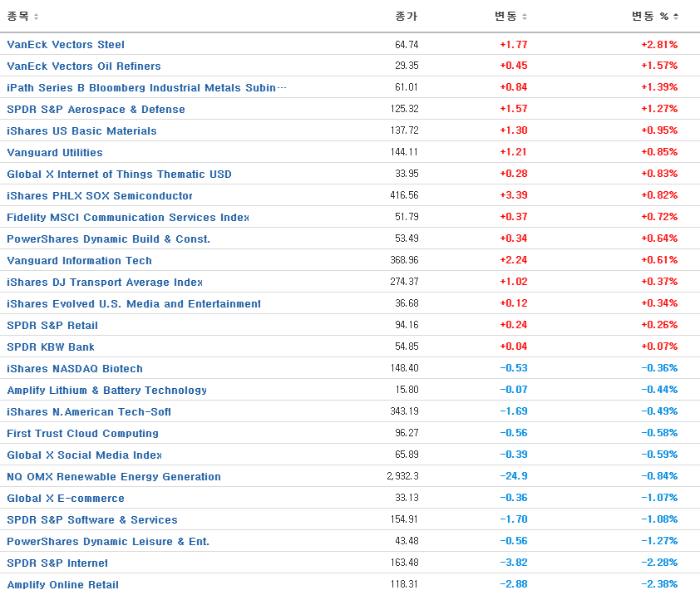Select closing price 416.56
This screenshot has width=700, height=600.
[x=405, y=196]
